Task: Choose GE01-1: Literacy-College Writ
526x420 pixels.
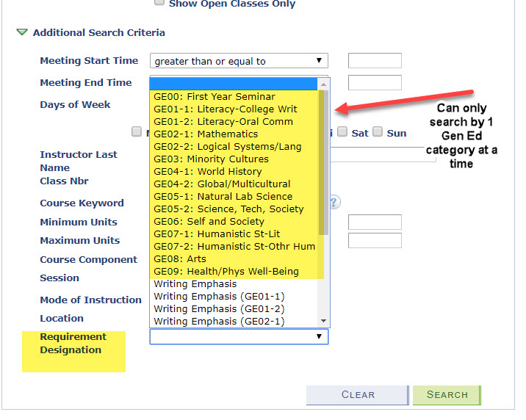Action: pyautogui.click(x=234, y=109)
